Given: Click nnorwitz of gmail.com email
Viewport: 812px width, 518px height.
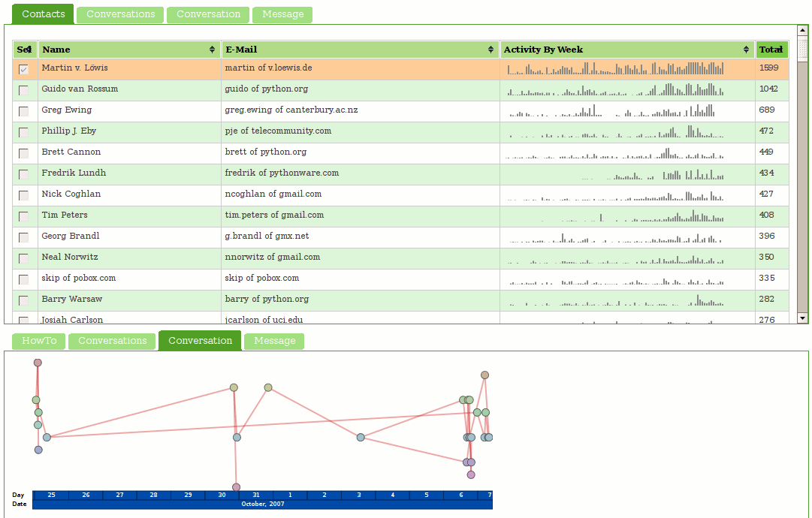Looking at the screenshot, I should [273, 257].
